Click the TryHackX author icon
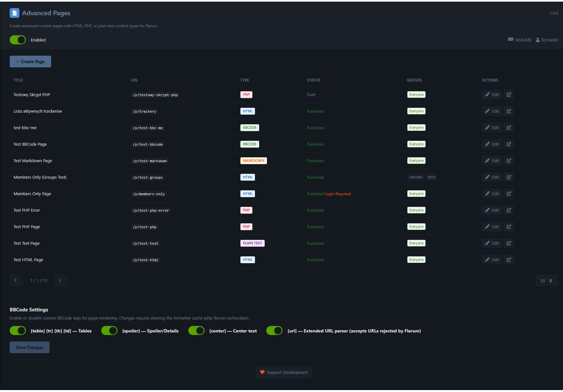 coord(537,39)
